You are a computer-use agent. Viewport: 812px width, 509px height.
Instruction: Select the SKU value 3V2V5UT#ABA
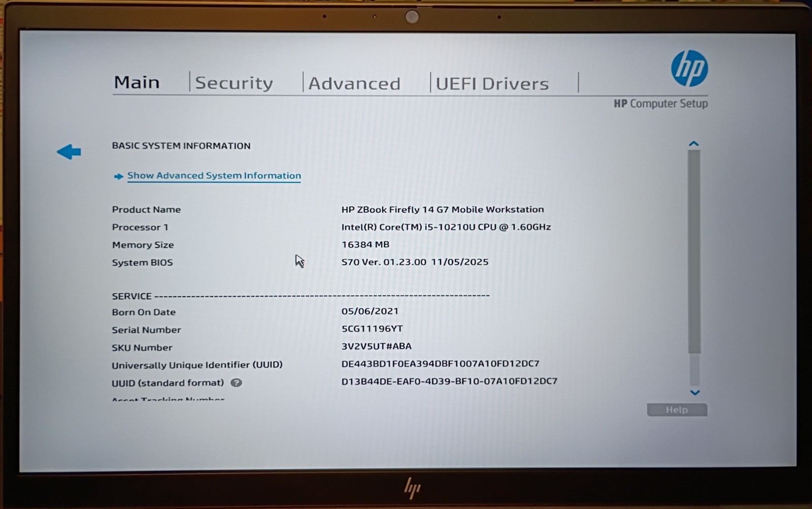[x=377, y=346]
